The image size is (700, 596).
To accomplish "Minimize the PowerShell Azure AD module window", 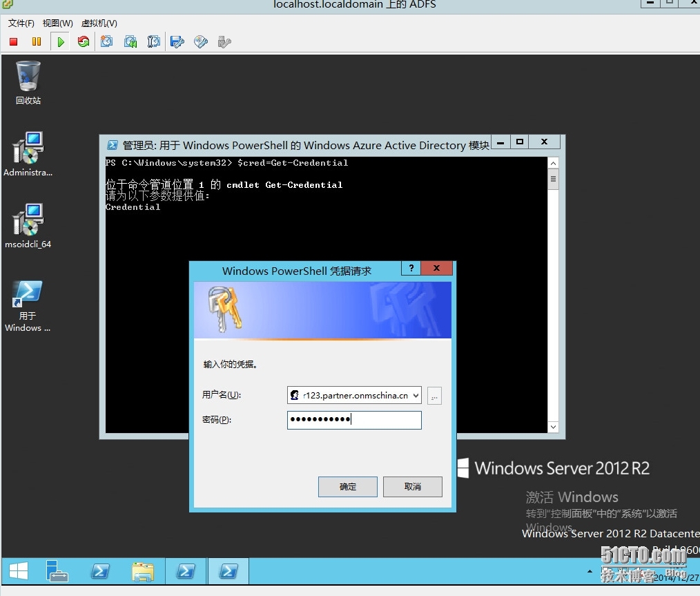I will (500, 142).
